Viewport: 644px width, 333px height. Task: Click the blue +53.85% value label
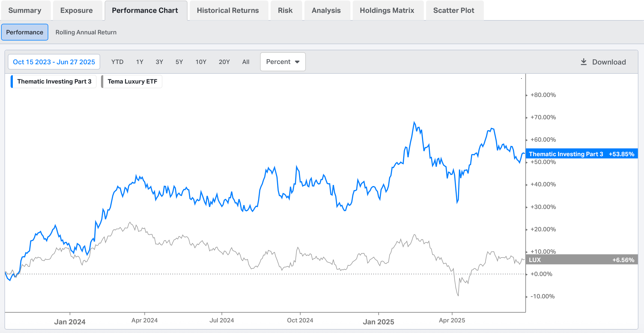coord(621,154)
